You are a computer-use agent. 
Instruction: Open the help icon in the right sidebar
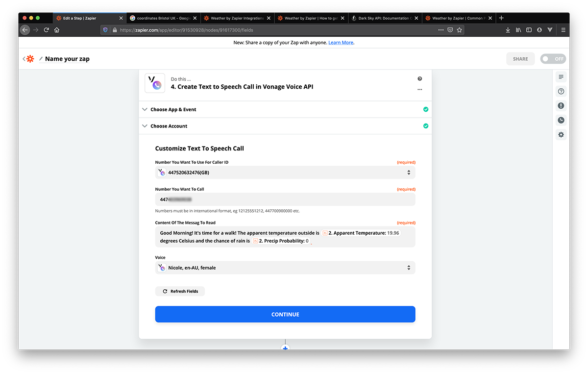(x=561, y=91)
